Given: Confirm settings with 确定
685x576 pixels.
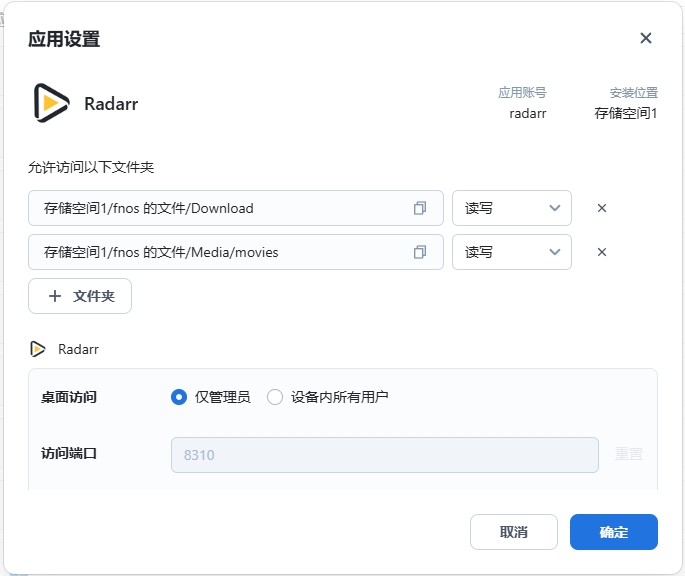Looking at the screenshot, I should tap(614, 532).
